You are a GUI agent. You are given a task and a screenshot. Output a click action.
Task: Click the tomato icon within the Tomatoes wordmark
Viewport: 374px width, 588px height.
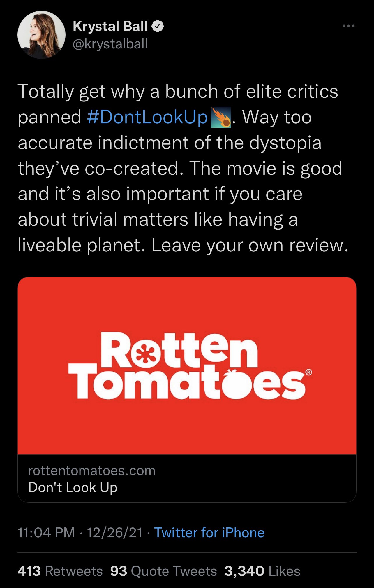[x=237, y=384]
